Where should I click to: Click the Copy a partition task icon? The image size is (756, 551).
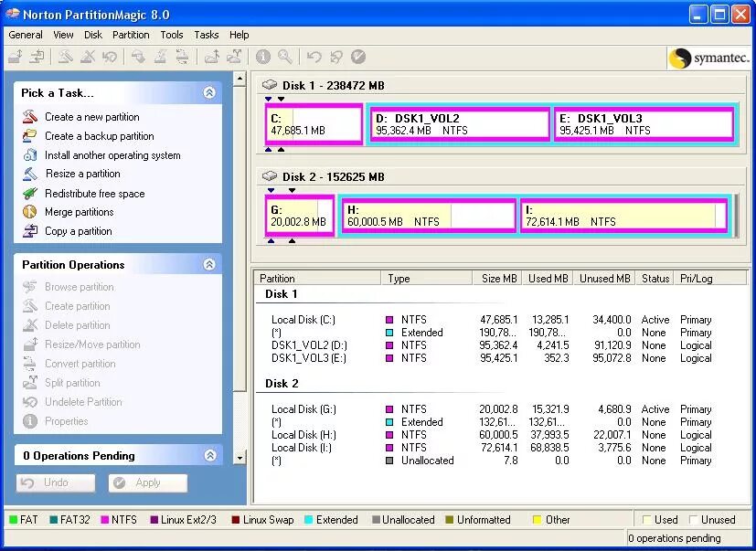30,231
